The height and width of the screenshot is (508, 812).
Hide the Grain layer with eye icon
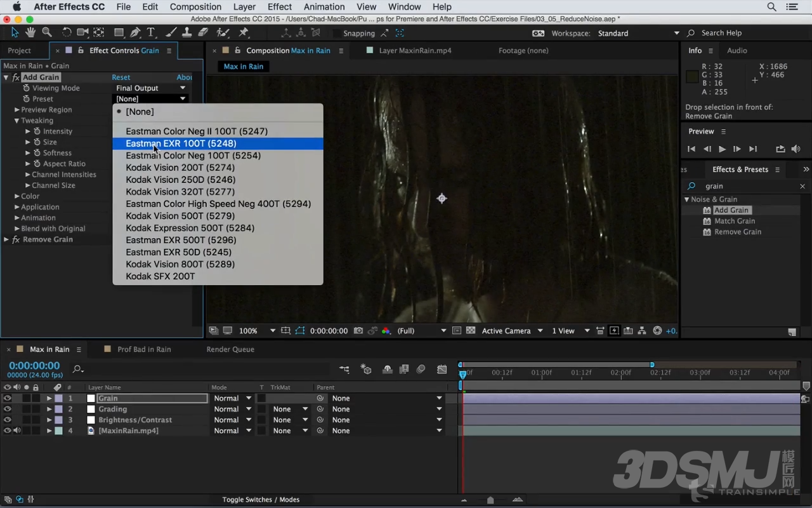(8, 399)
